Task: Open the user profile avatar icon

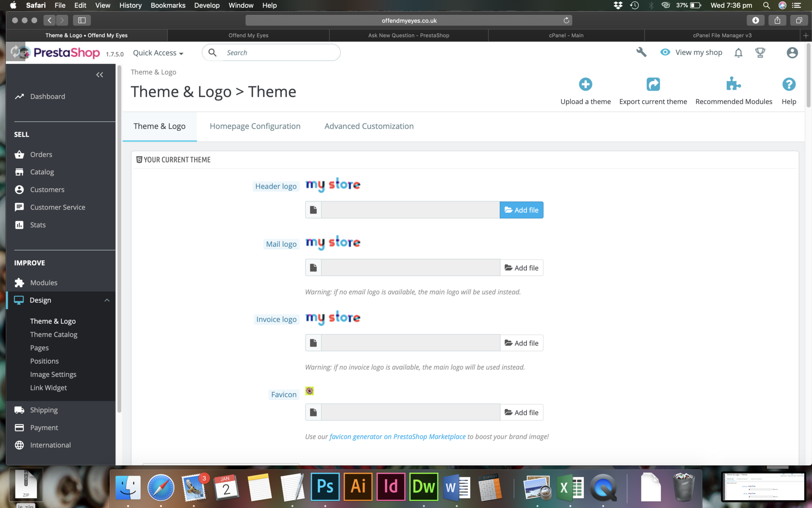Action: [792, 53]
